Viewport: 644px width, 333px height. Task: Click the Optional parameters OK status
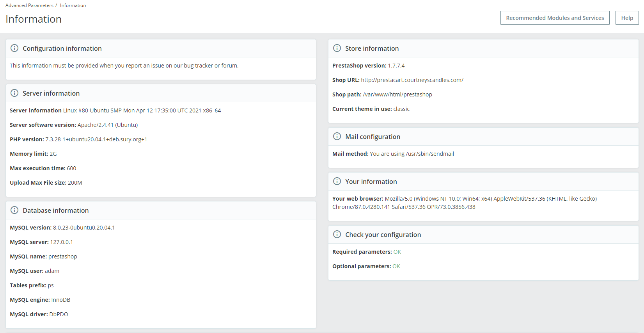pos(396,266)
